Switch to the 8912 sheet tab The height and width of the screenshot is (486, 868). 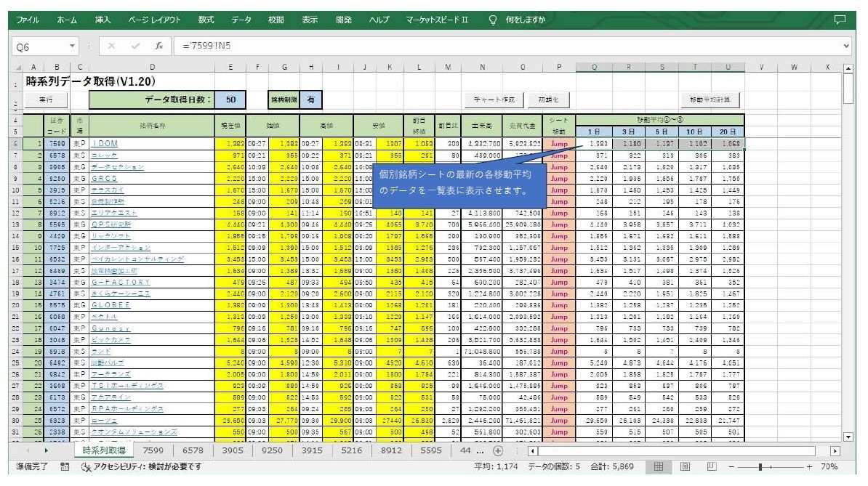point(391,450)
